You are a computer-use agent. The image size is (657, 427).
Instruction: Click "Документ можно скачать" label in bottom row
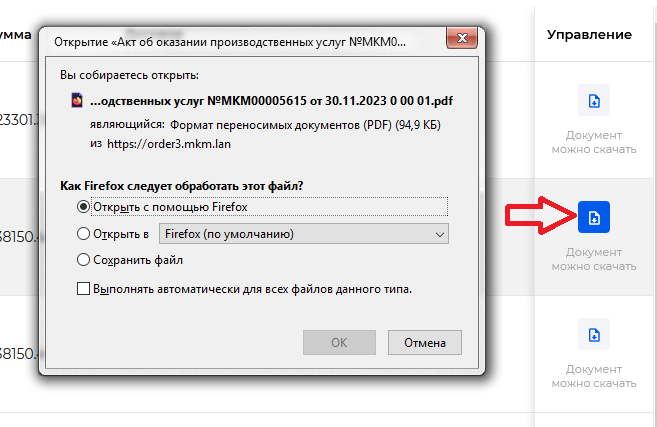coord(594,376)
